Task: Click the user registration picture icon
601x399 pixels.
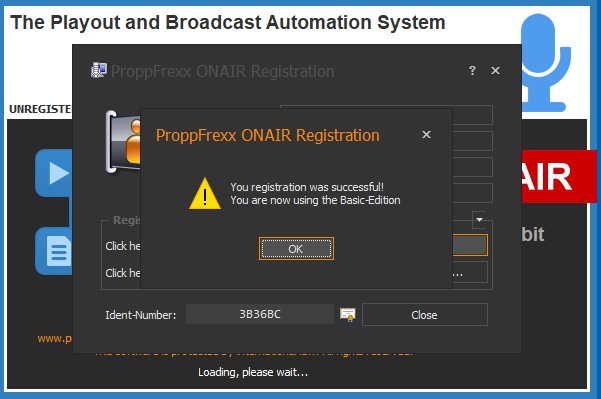Action: click(x=123, y=142)
